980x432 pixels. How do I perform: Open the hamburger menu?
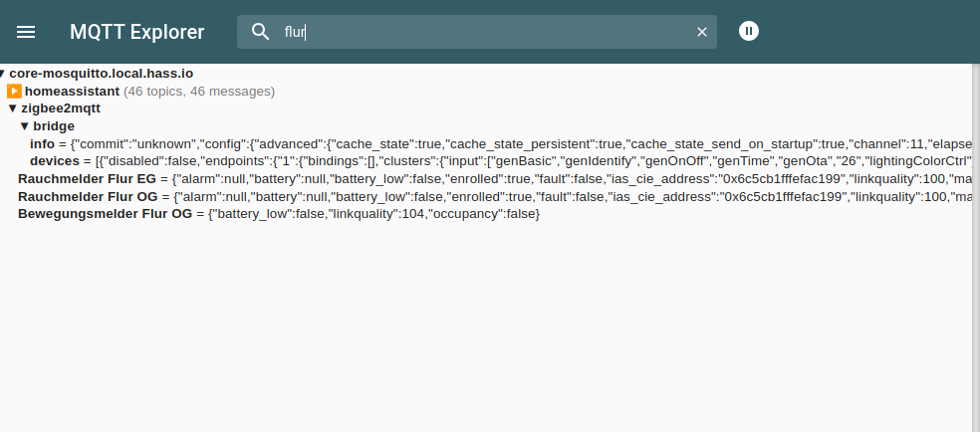coord(26,32)
